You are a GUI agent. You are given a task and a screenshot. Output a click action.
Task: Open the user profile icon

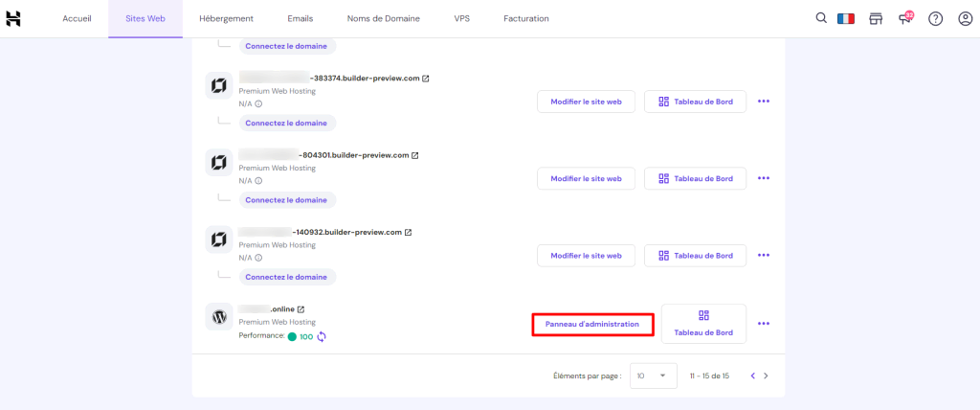pos(965,18)
